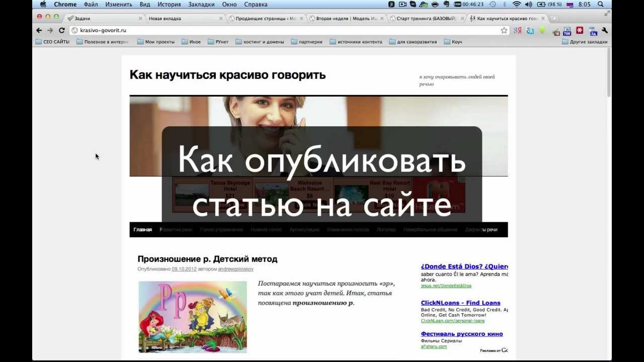Open the Фестиваль русского кино ad link

(x=462, y=334)
